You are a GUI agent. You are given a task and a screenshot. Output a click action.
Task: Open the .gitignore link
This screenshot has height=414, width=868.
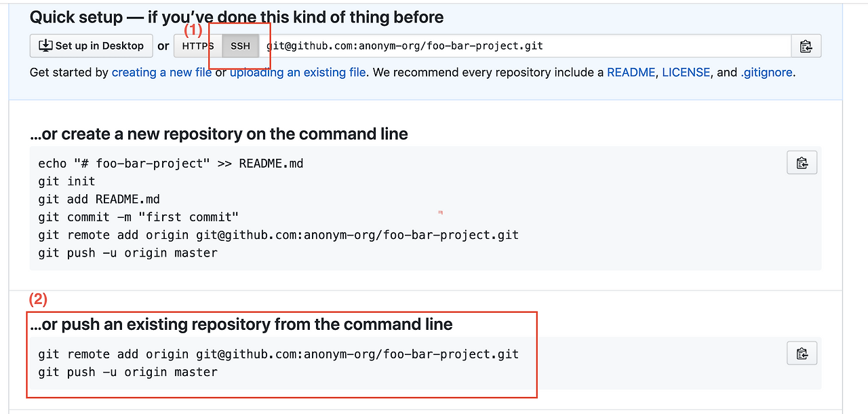point(766,72)
